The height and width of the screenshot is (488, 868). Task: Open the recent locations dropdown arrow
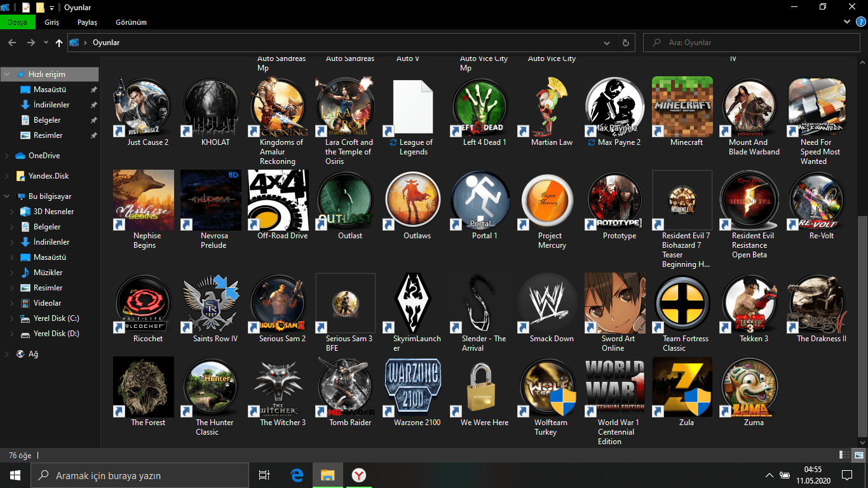click(45, 43)
